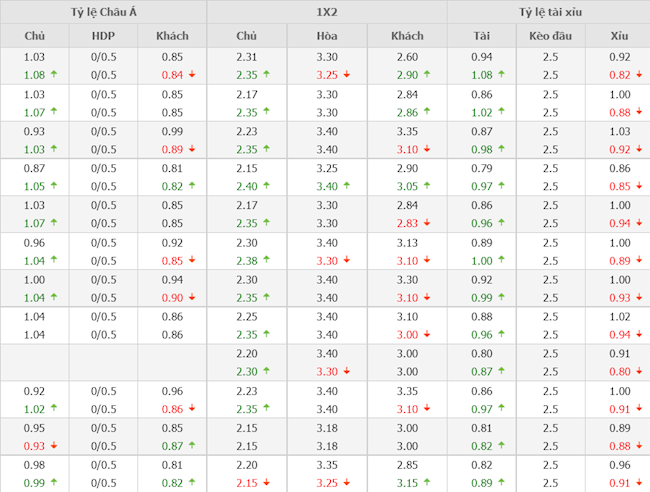Screen dimensions: 650x492
Task: Click the Xỉu column header
Action: pyautogui.click(x=620, y=36)
